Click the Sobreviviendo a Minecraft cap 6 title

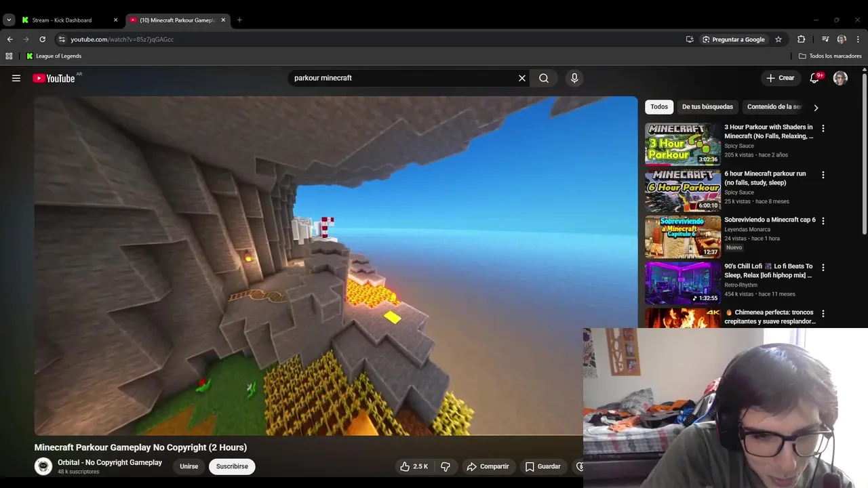click(770, 220)
